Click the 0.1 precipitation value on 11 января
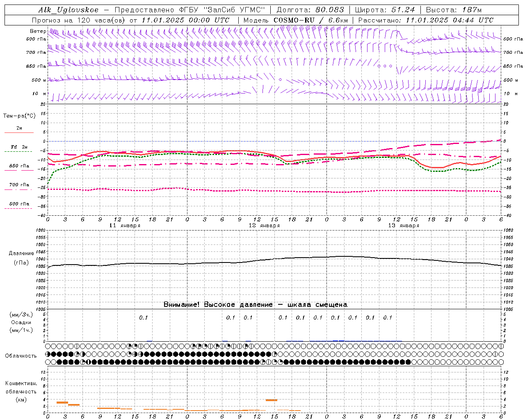Viewport: 525px width, 420px height. (x=143, y=317)
